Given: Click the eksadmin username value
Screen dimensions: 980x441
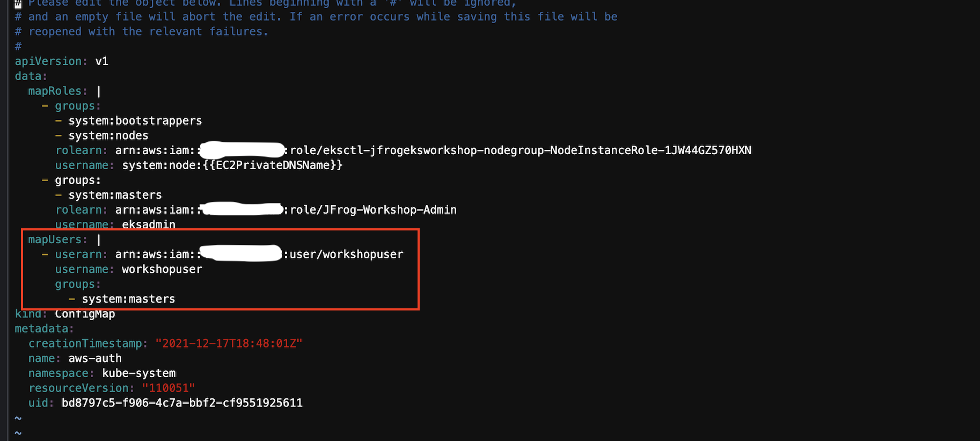Looking at the screenshot, I should tap(149, 225).
